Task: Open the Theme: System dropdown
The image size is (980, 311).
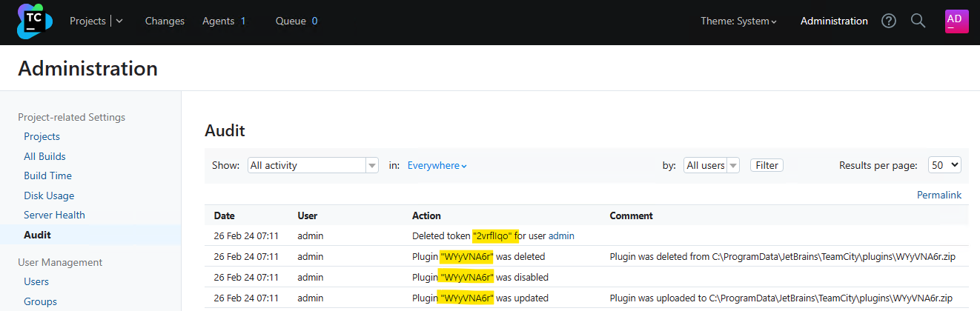Action: pyautogui.click(x=738, y=21)
